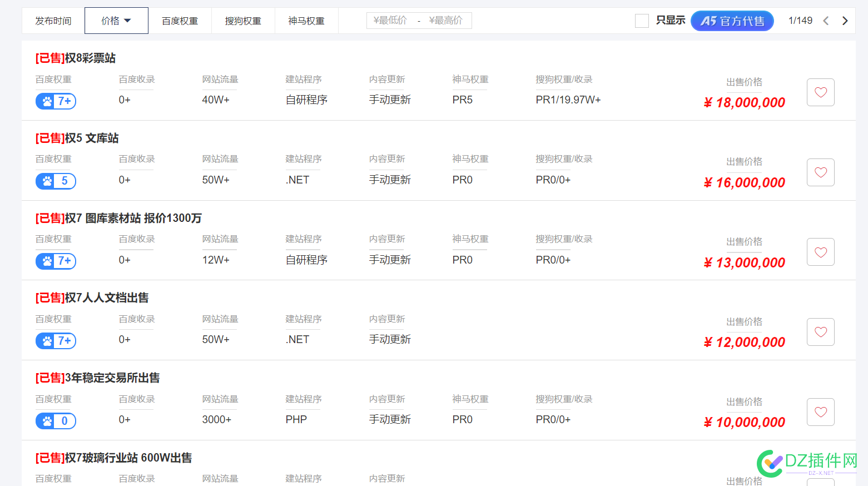Click 自研程序 in 权8彩票站 row
The image size is (868, 486).
coord(306,100)
